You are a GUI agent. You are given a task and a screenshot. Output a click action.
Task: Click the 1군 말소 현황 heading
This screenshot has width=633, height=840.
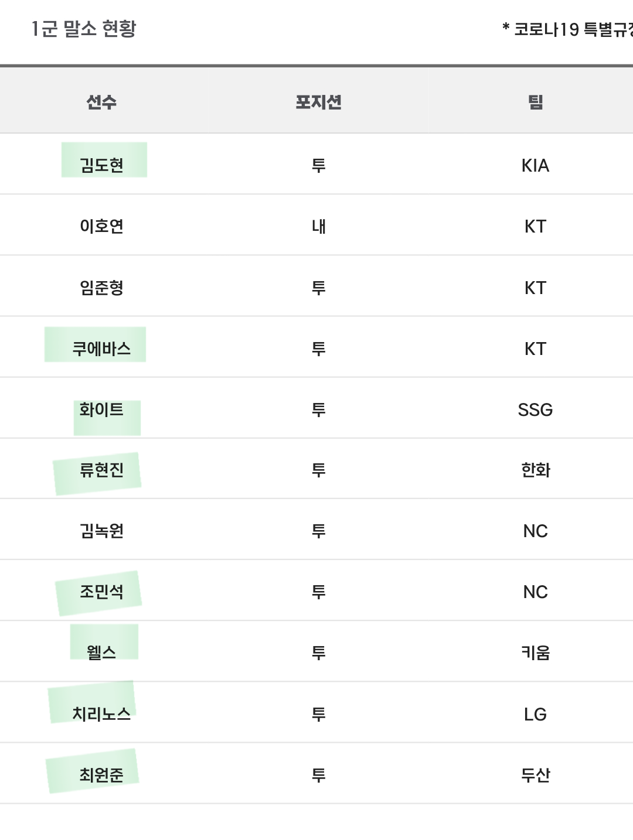(x=83, y=29)
